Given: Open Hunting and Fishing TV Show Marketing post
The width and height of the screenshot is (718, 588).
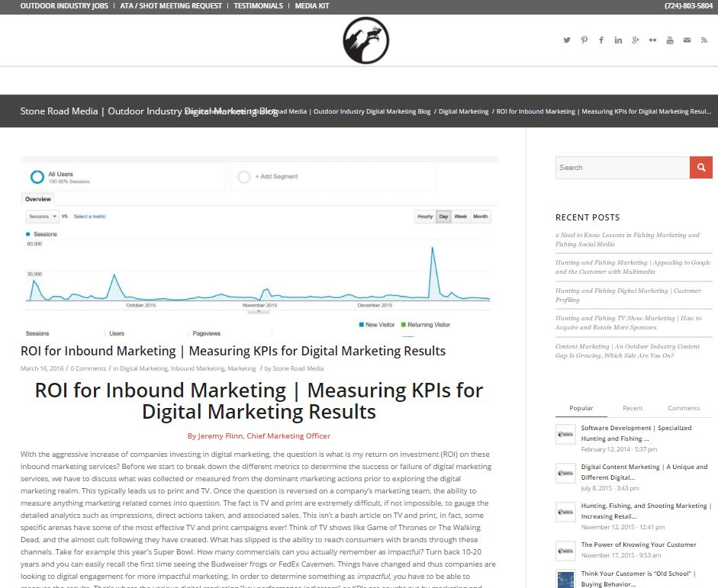Looking at the screenshot, I should coord(628,323).
